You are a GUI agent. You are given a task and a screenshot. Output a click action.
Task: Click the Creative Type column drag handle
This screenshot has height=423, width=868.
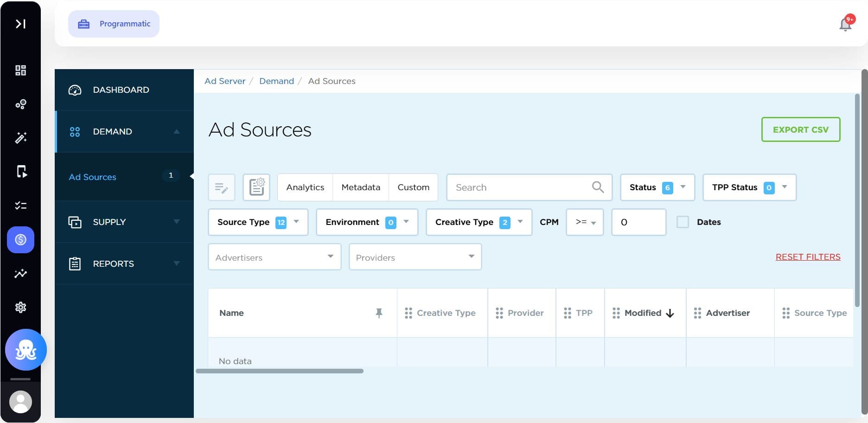pyautogui.click(x=408, y=313)
